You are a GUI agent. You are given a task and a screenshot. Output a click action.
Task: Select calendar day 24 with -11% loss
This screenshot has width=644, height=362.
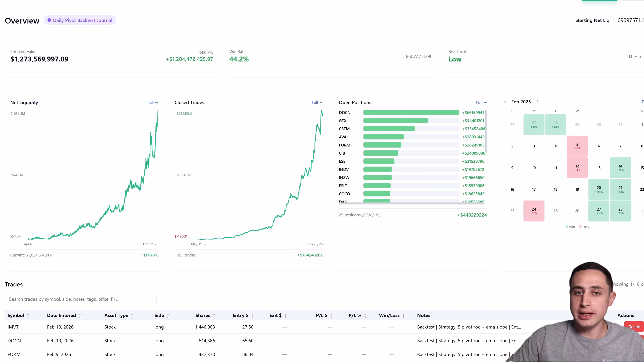point(534,211)
